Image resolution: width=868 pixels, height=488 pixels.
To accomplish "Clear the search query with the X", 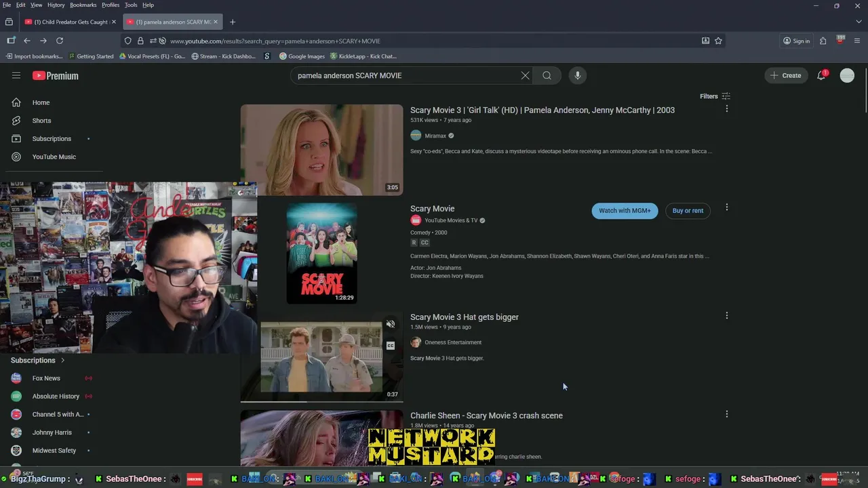I will point(525,75).
